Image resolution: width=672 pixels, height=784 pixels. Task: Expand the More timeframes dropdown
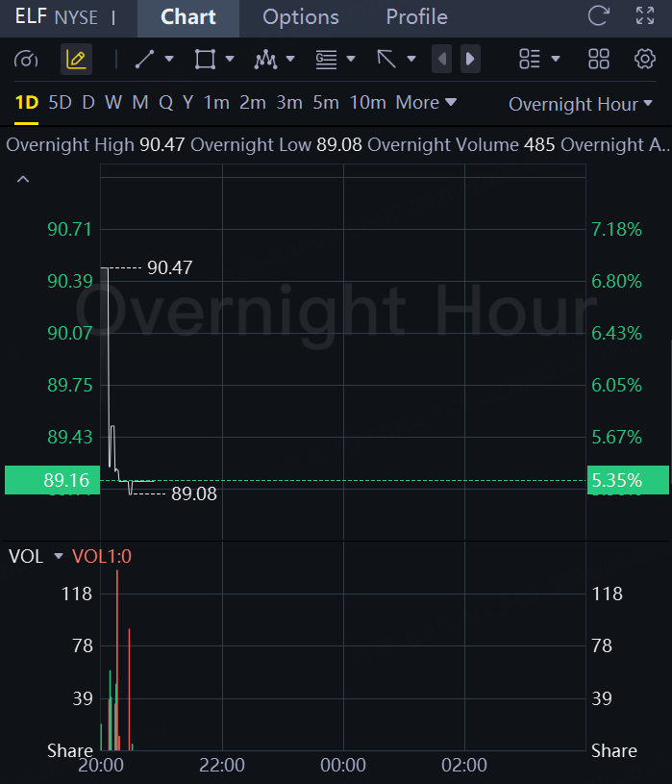(x=426, y=102)
